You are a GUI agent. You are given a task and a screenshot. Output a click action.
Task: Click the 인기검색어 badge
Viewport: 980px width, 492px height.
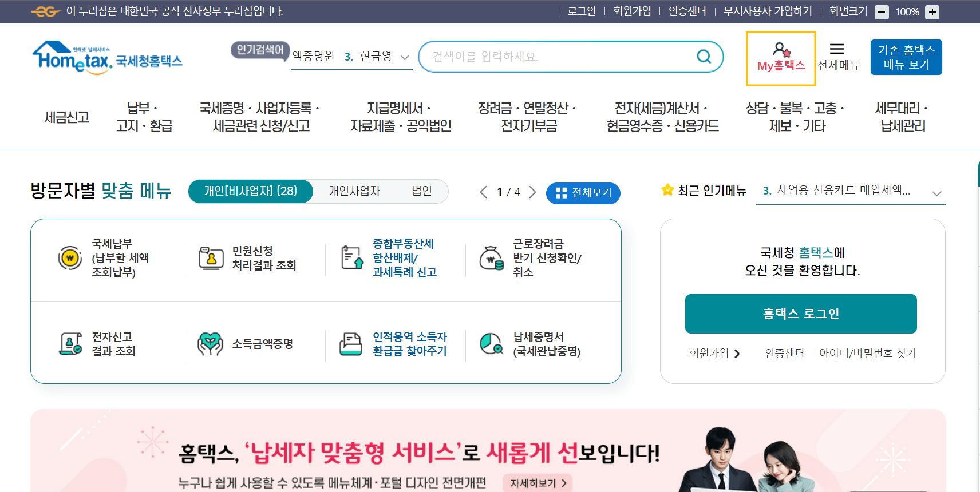tap(260, 50)
